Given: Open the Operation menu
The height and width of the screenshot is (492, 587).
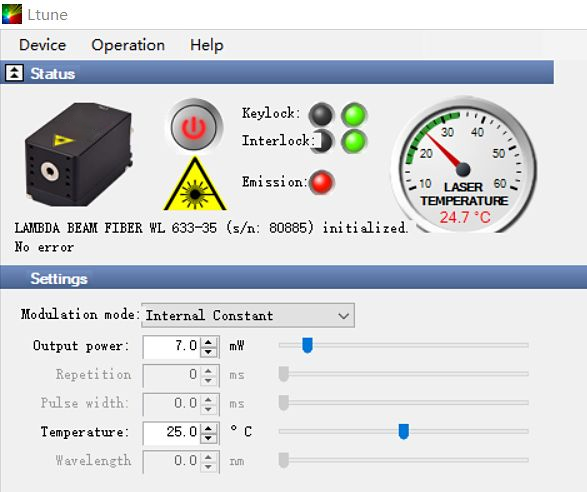Looking at the screenshot, I should [128, 45].
